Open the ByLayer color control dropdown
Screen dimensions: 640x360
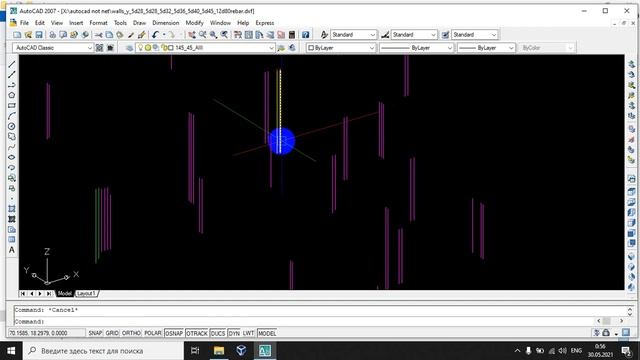341,48
